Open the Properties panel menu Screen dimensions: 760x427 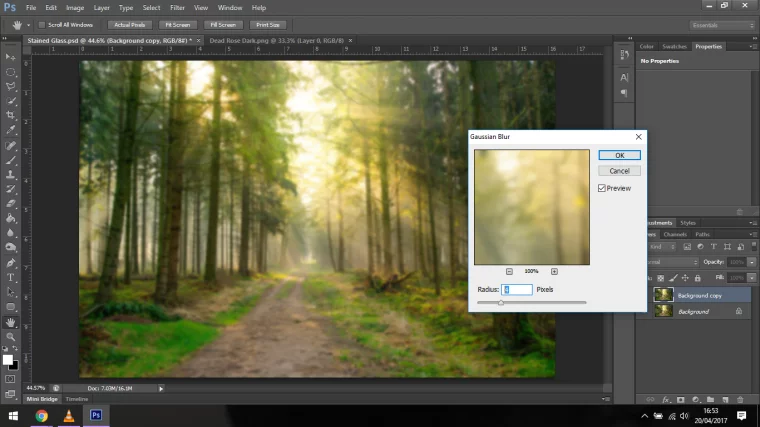[x=753, y=47]
